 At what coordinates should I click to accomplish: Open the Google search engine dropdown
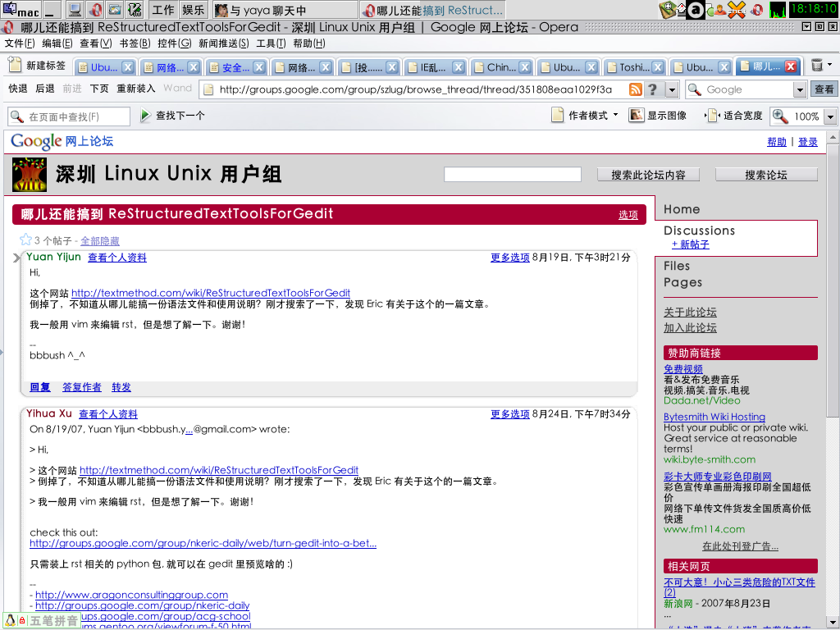[800, 90]
